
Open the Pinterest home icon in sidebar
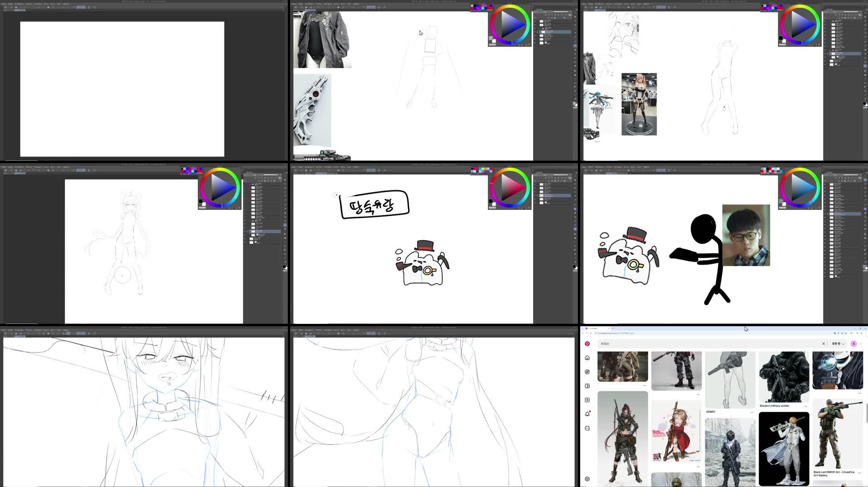click(587, 357)
